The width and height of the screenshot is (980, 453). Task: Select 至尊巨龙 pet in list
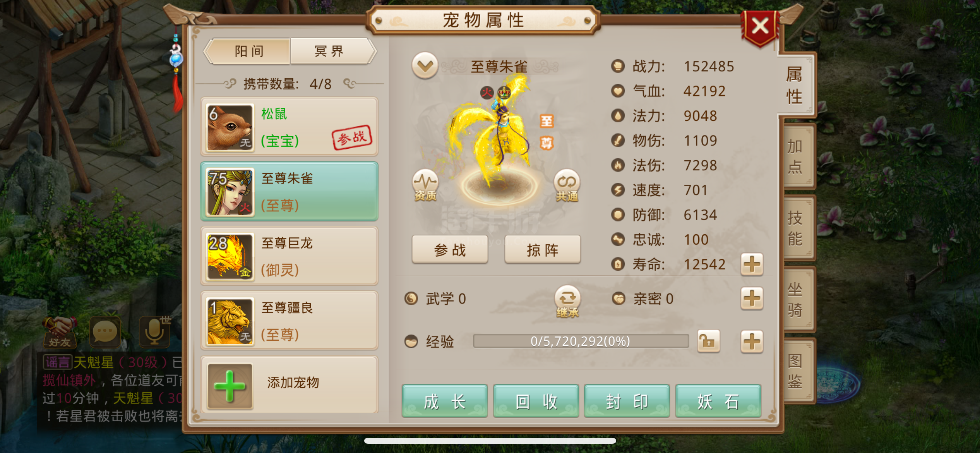click(289, 256)
